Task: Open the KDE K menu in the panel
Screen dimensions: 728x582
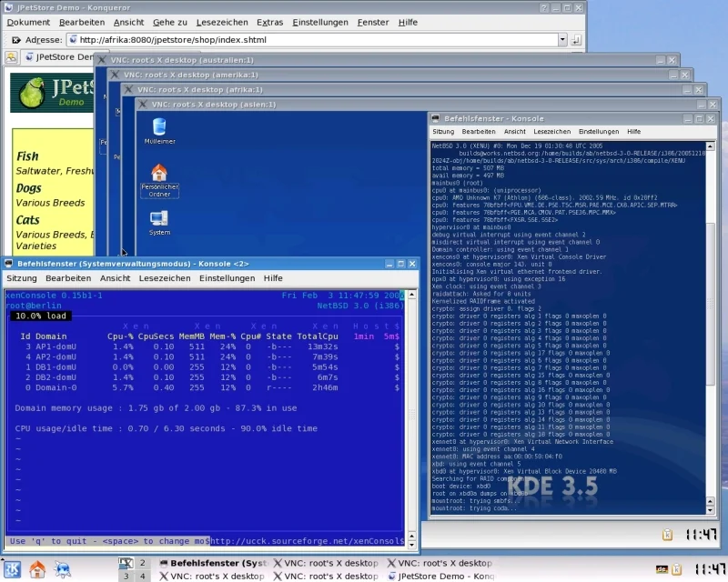Action: [12, 569]
